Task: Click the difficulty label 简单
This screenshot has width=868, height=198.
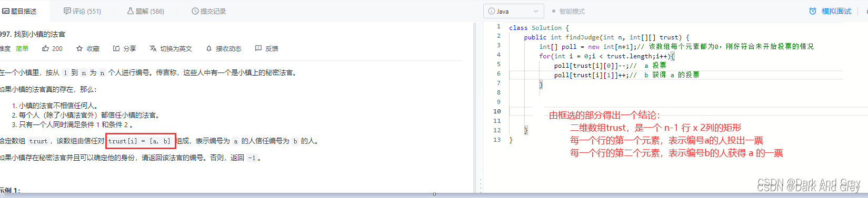Action: (x=22, y=48)
